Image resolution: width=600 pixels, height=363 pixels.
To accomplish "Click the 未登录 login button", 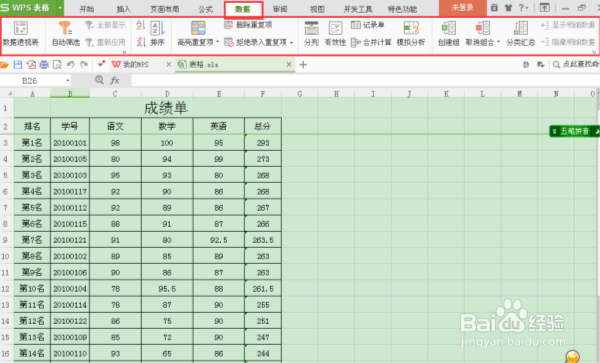I will (x=463, y=8).
